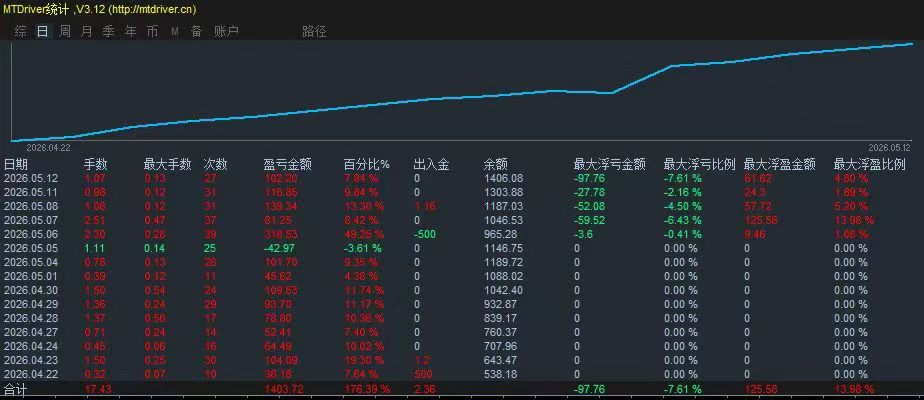Click the 日期 column header
The image size is (924, 400).
tap(16, 164)
